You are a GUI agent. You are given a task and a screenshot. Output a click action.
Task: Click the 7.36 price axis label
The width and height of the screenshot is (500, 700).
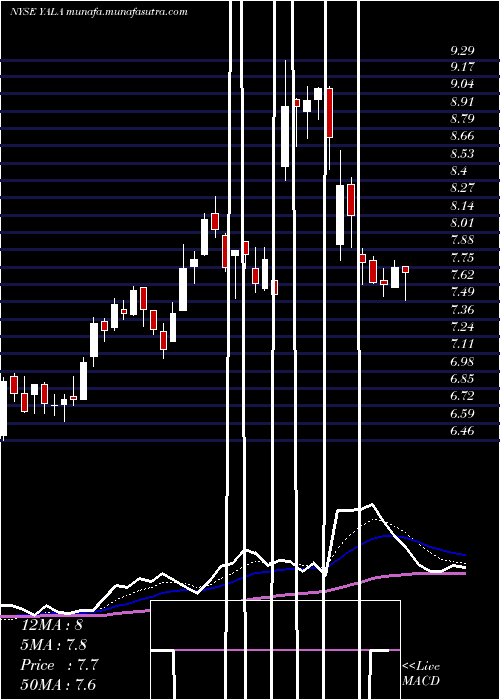click(462, 309)
